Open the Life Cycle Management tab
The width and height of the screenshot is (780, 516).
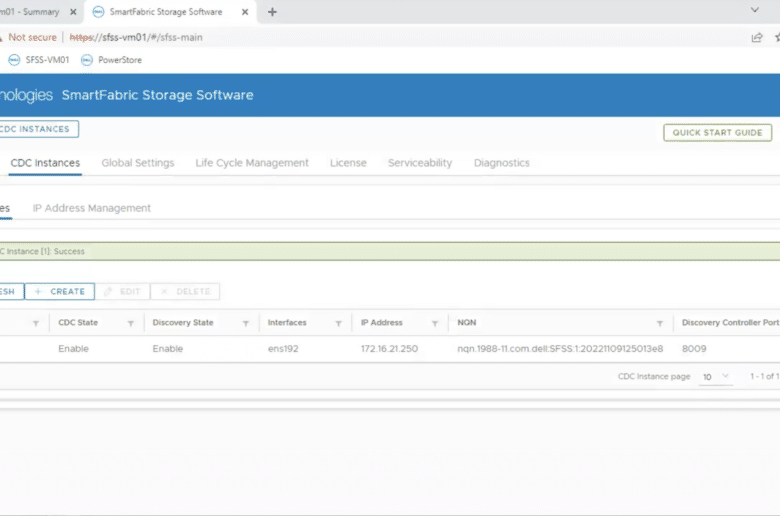click(252, 163)
